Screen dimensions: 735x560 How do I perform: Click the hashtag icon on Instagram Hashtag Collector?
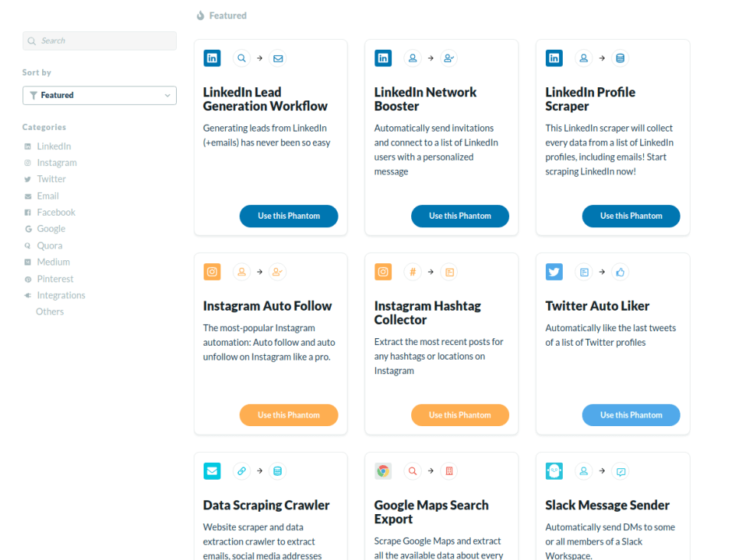[413, 272]
